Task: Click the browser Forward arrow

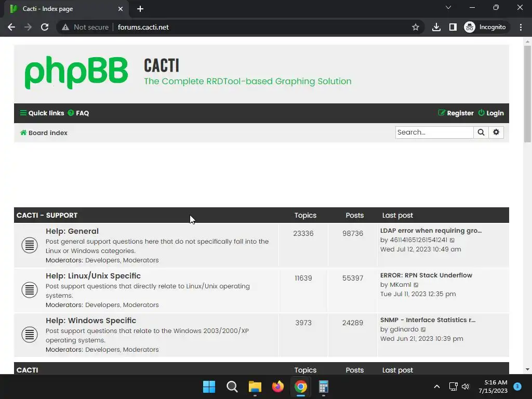Action: pyautogui.click(x=28, y=27)
